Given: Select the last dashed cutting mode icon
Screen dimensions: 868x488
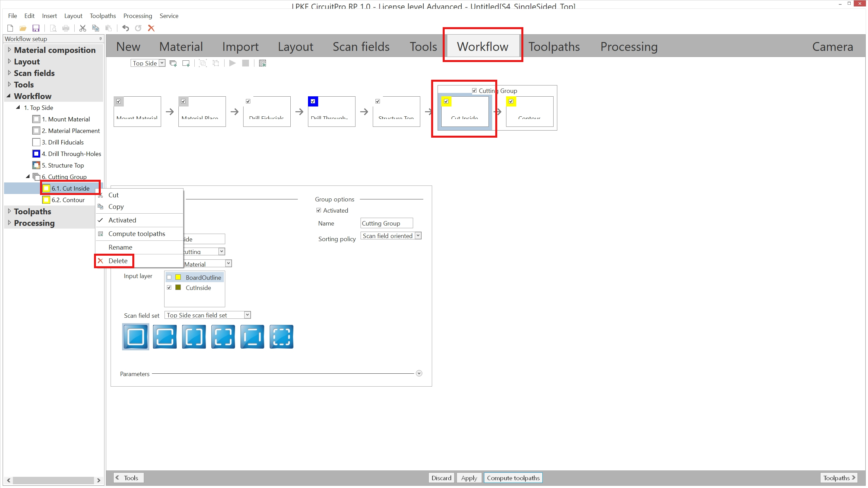Looking at the screenshot, I should pos(281,337).
